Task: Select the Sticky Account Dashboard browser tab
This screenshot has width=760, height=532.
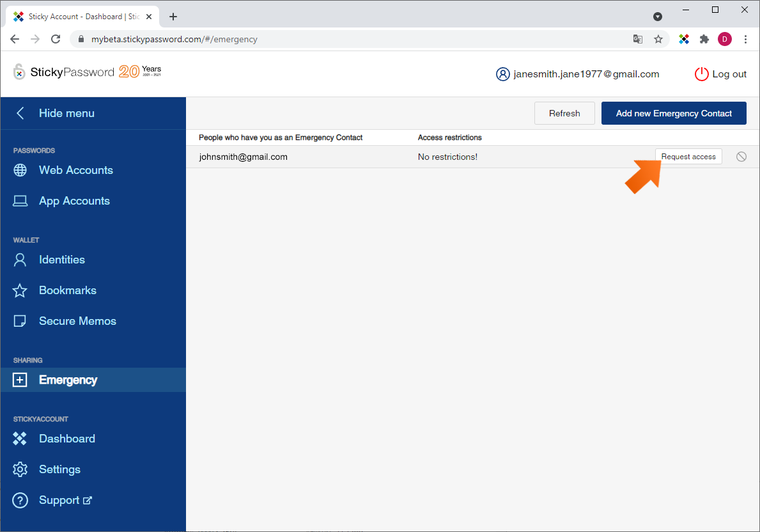Action: pos(82,17)
